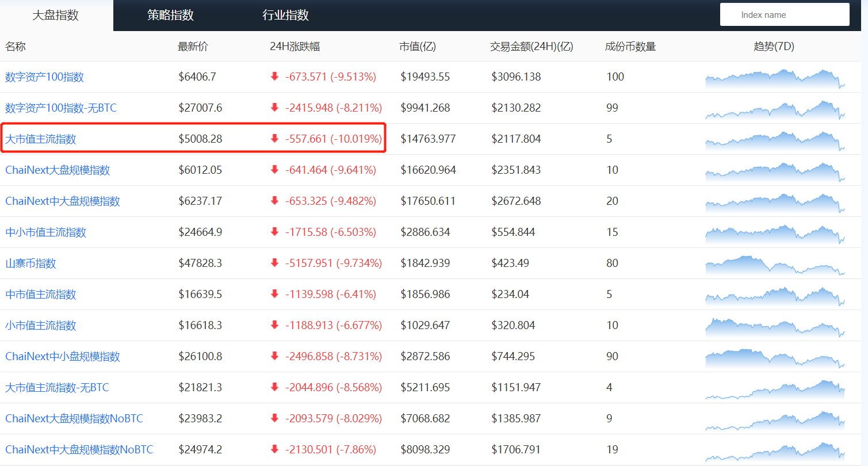Screen dimensions: 868x466
Task: Switch to the 策略指数 tab
Action: 170,16
